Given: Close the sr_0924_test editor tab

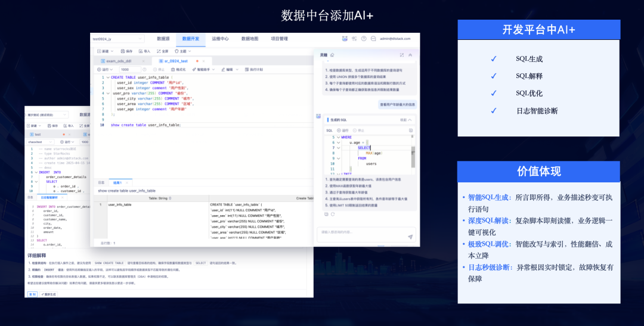Looking at the screenshot, I should (x=203, y=61).
